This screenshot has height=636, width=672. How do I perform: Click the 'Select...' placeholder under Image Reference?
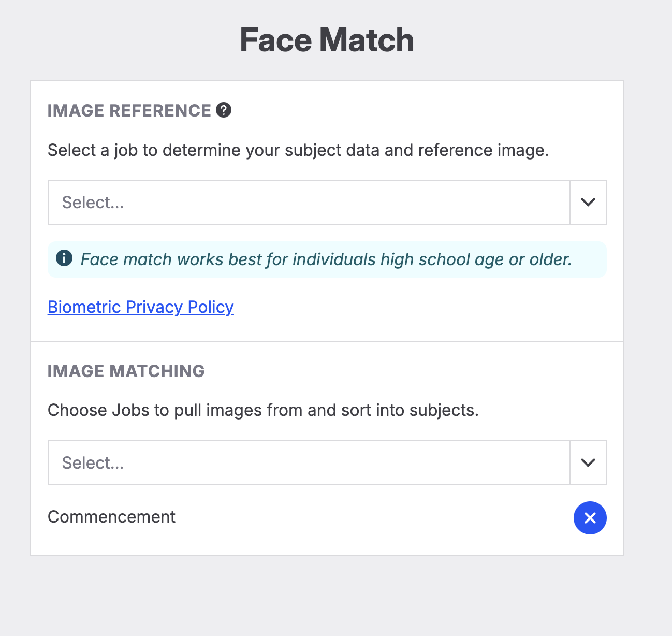click(93, 203)
